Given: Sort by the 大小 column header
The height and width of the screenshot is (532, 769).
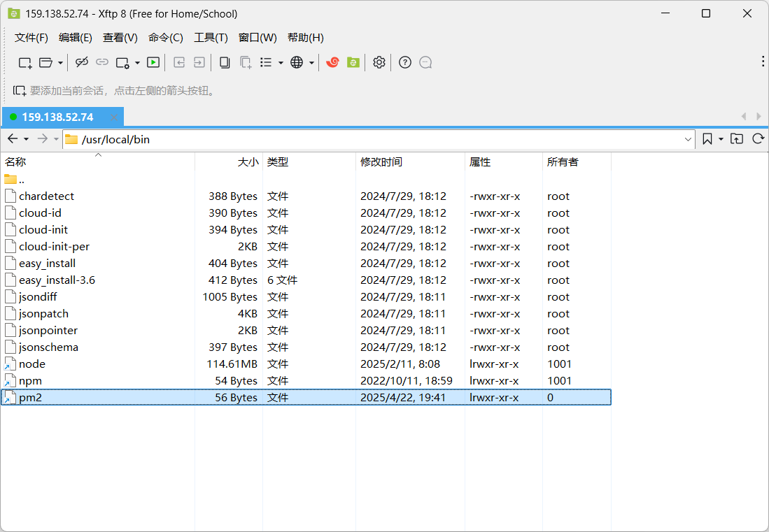Looking at the screenshot, I should click(x=229, y=161).
